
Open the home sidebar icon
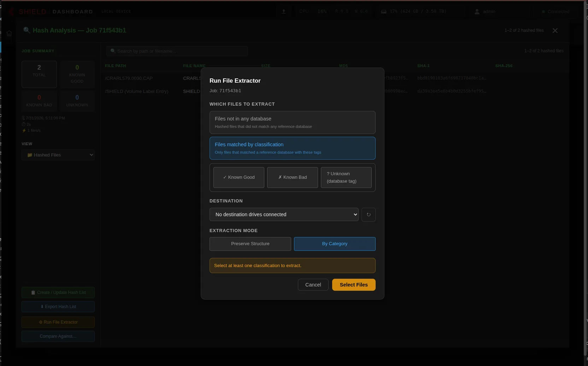[9, 33]
